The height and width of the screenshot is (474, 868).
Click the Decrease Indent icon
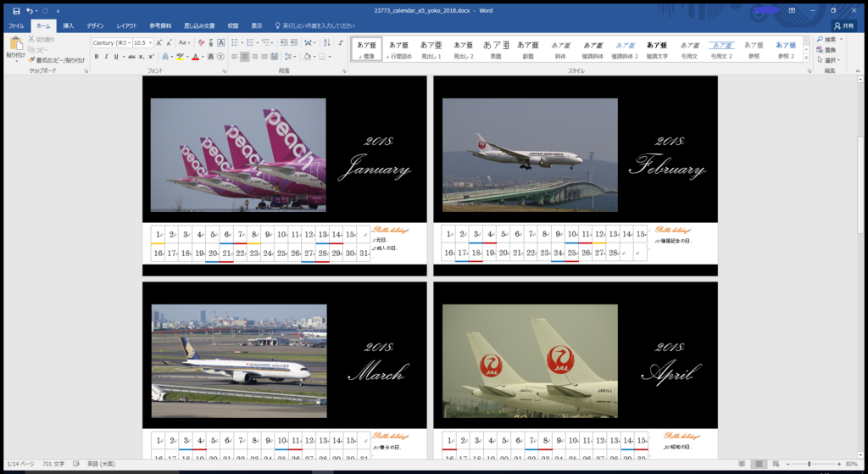[284, 42]
